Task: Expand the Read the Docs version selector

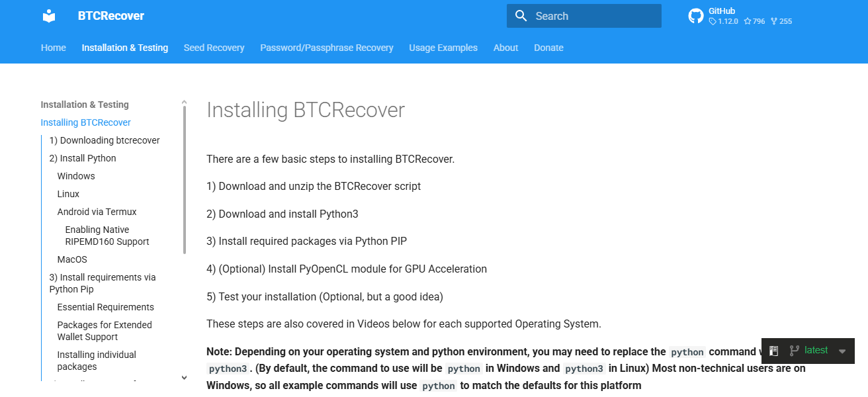Action: (x=842, y=351)
